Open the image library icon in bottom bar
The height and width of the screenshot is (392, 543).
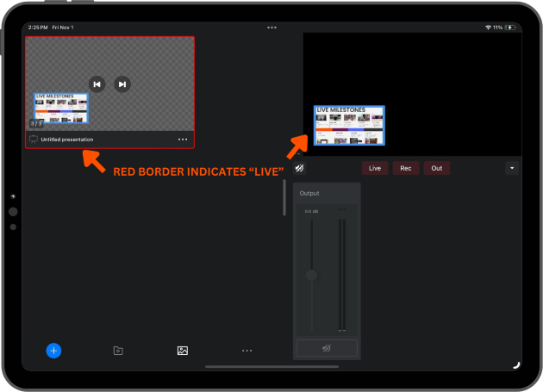point(183,351)
